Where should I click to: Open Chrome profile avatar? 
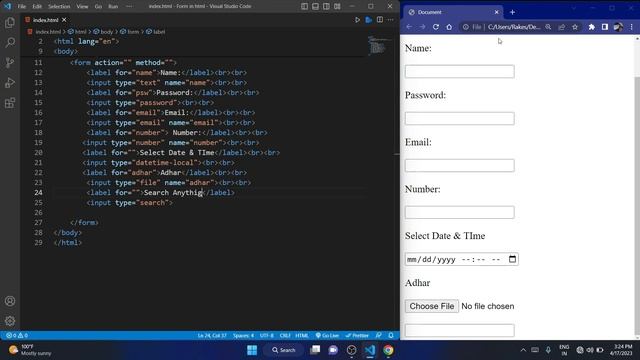618,27
